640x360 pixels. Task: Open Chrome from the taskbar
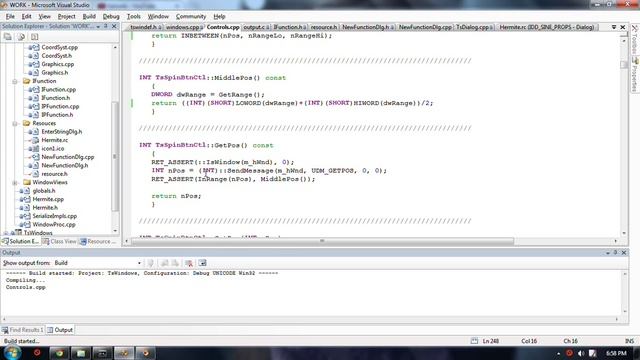[59, 353]
